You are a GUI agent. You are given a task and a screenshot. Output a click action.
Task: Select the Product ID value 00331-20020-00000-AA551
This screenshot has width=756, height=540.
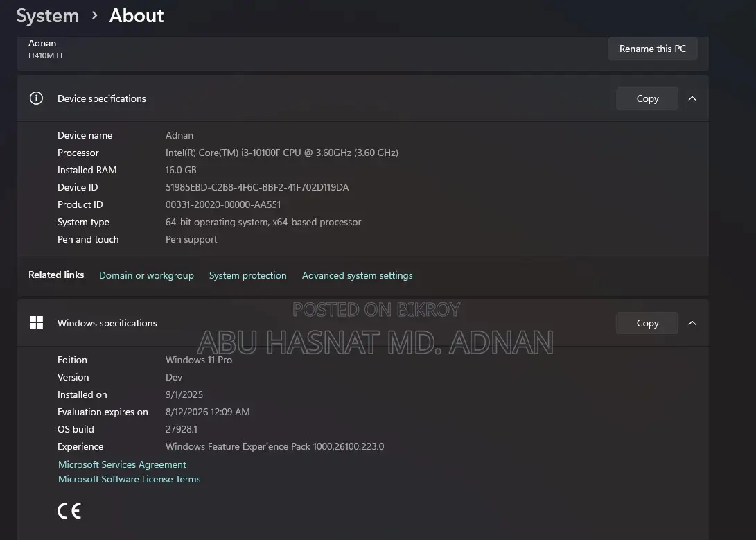click(222, 205)
